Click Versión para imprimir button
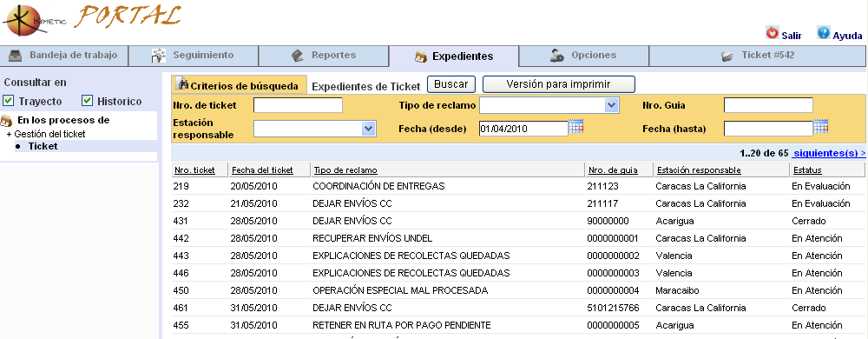The width and height of the screenshot is (868, 339). coord(558,84)
